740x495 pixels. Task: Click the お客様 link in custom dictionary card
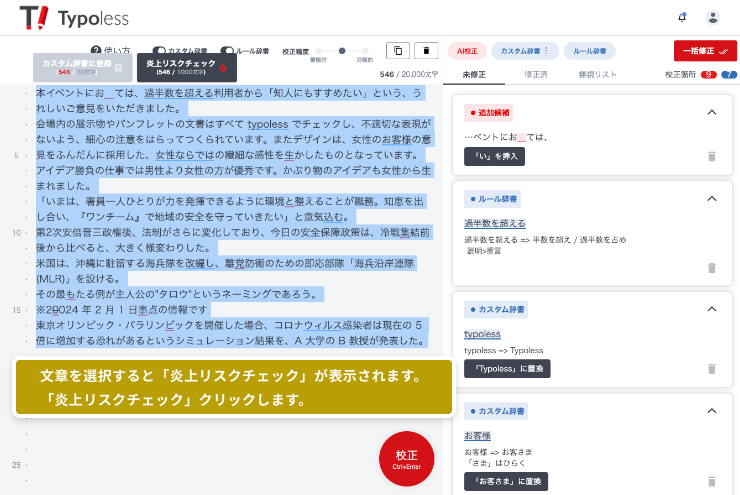coord(477,435)
